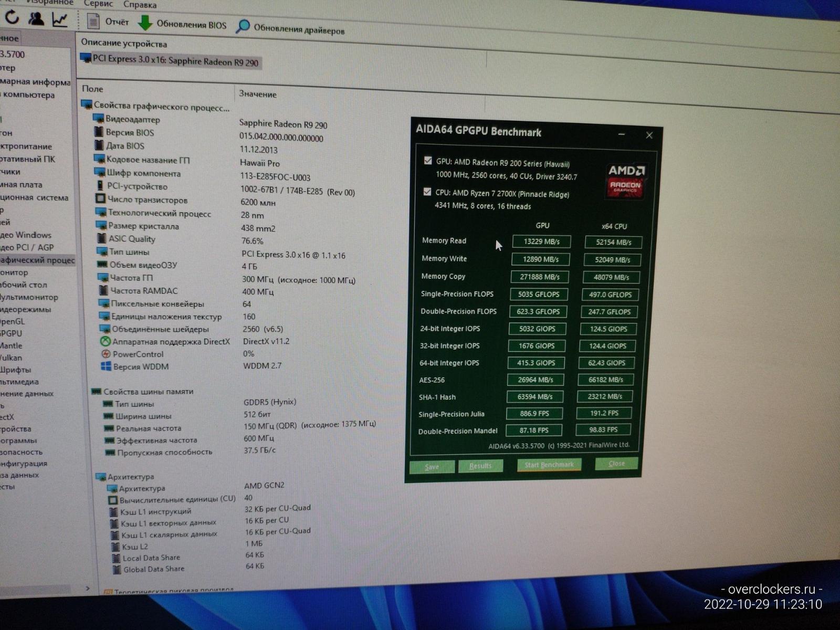Click the Обновления драйверов toolbar label
The image size is (840, 630).
(299, 29)
